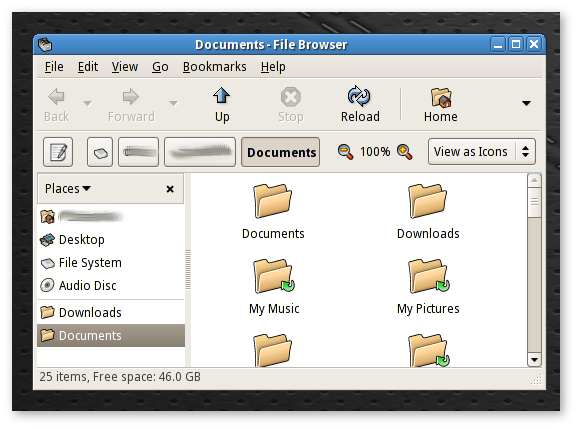The image size is (578, 429).
Task: Click the zoom in magnifier icon
Action: tap(404, 152)
